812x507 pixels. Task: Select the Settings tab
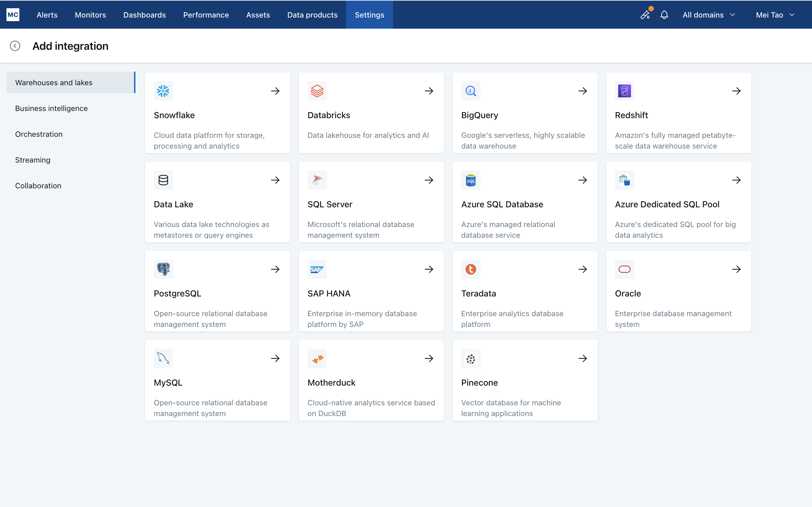(369, 15)
